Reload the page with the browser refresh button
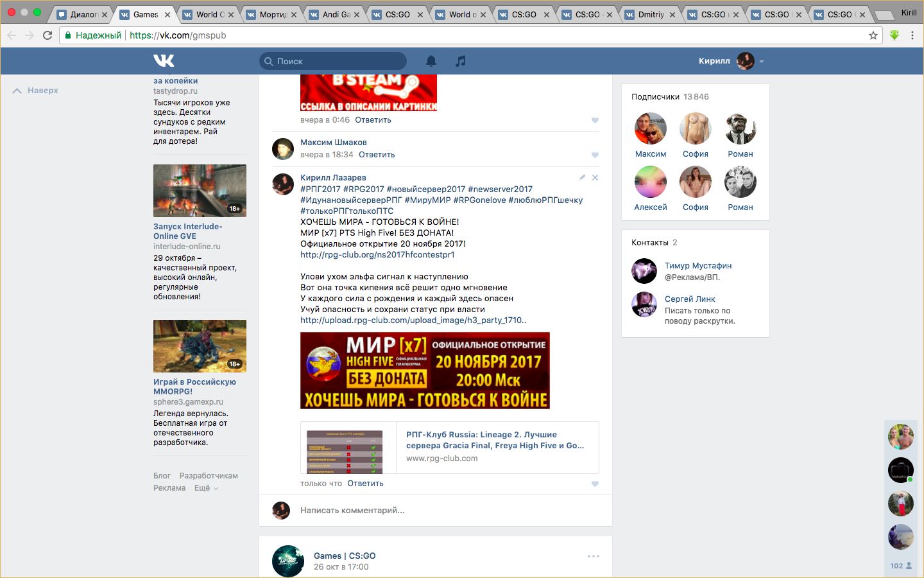 (47, 35)
